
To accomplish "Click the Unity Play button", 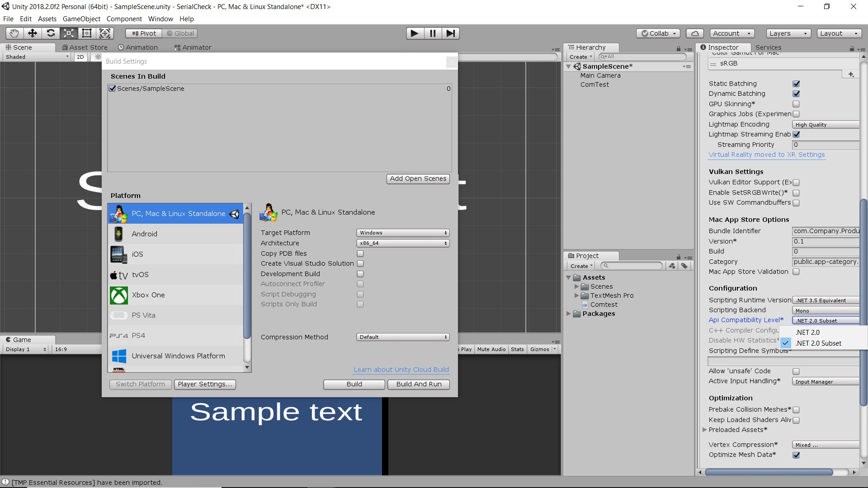I will click(x=415, y=33).
